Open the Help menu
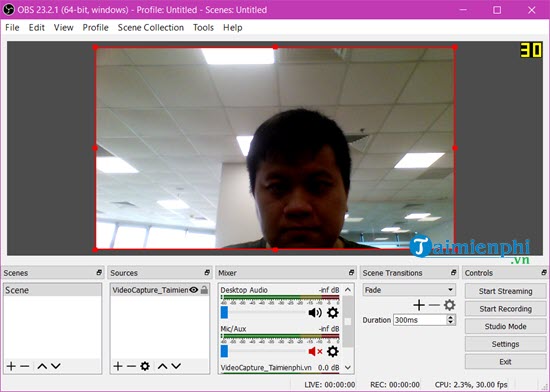 (233, 27)
